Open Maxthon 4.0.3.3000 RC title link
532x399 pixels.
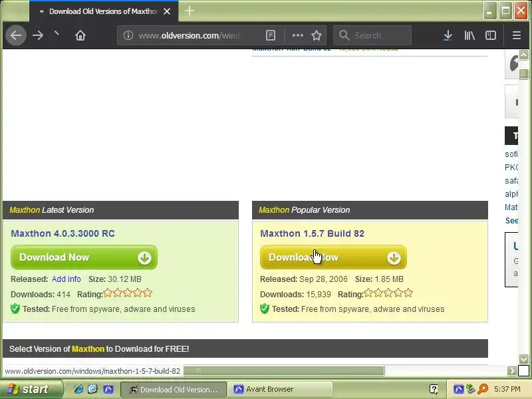pos(63,233)
